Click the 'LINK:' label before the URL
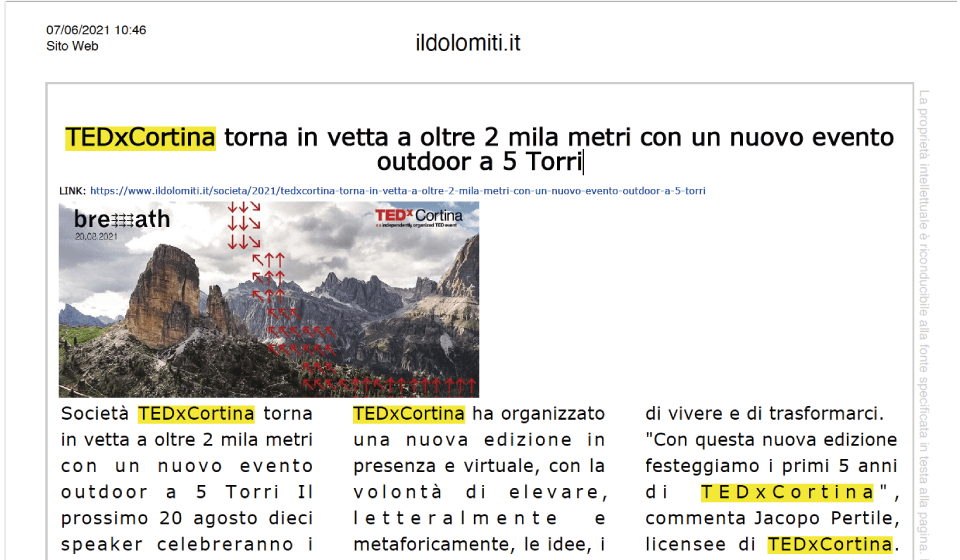960x560 pixels. pos(72,190)
